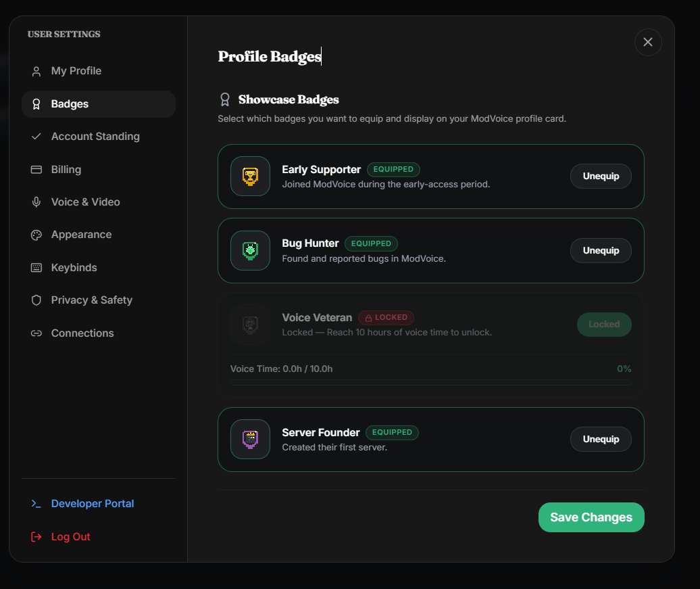Click the EQUIPPED tag on Early Supporter
The image size is (700, 589).
[393, 169]
